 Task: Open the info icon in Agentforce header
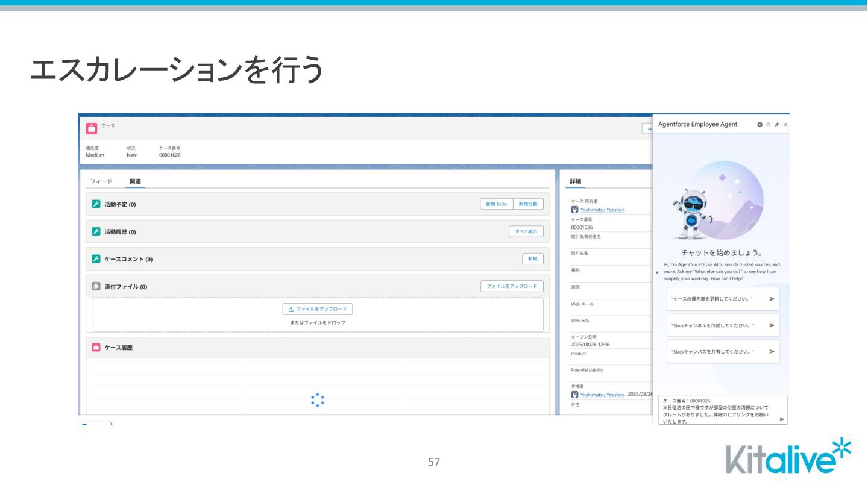[759, 124]
